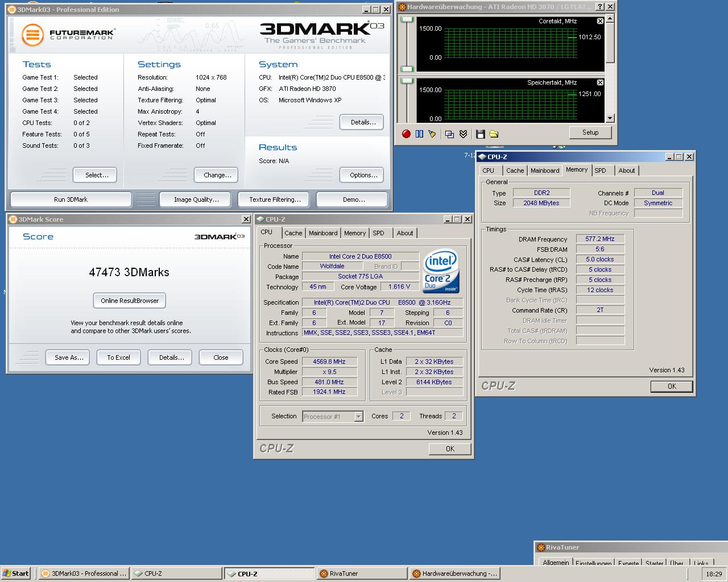Click the 47473 3DMarks score text
728x582 pixels.
129,272
